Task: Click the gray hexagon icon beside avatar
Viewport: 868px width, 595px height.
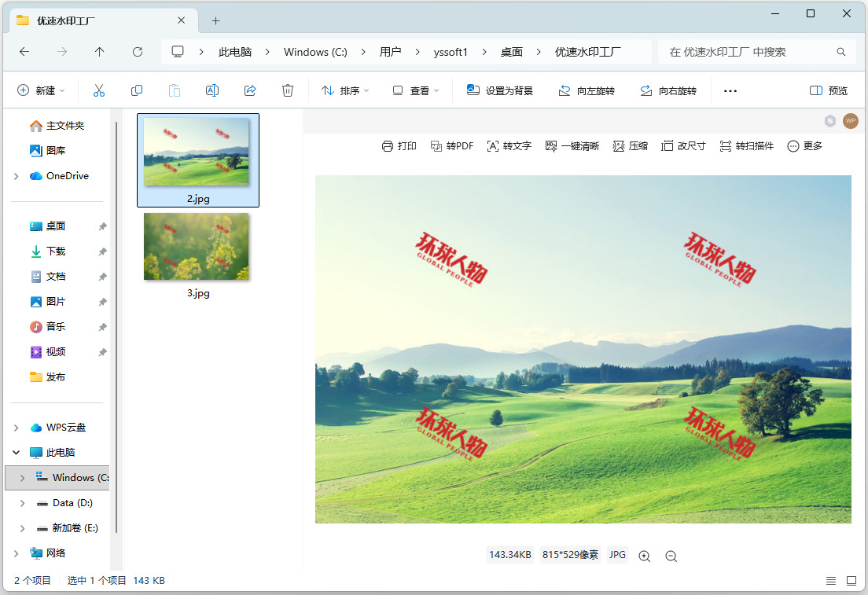Action: click(x=829, y=121)
